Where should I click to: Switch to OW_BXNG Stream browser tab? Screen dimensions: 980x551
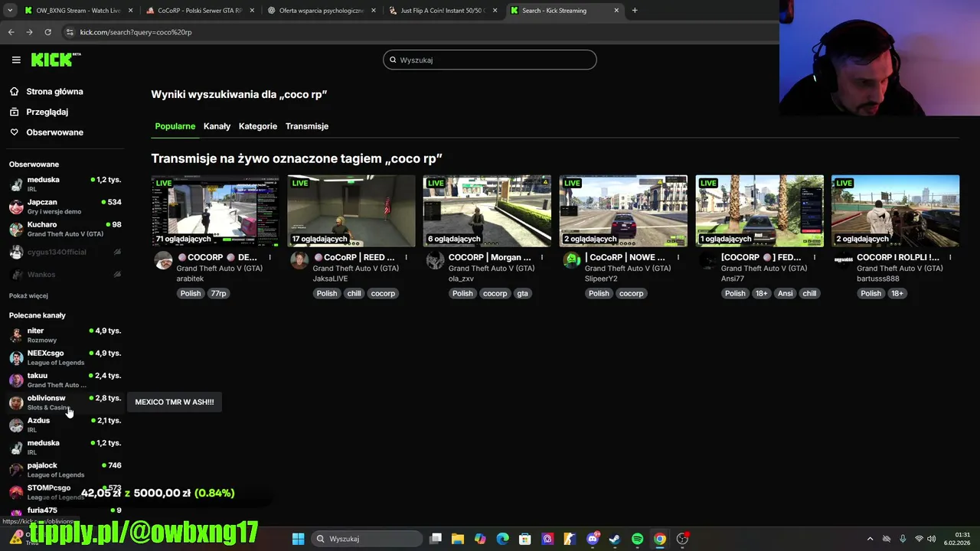click(x=78, y=11)
